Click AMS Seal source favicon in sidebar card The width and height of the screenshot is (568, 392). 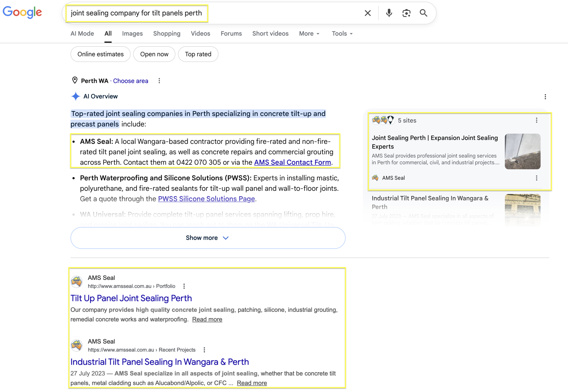pos(375,177)
